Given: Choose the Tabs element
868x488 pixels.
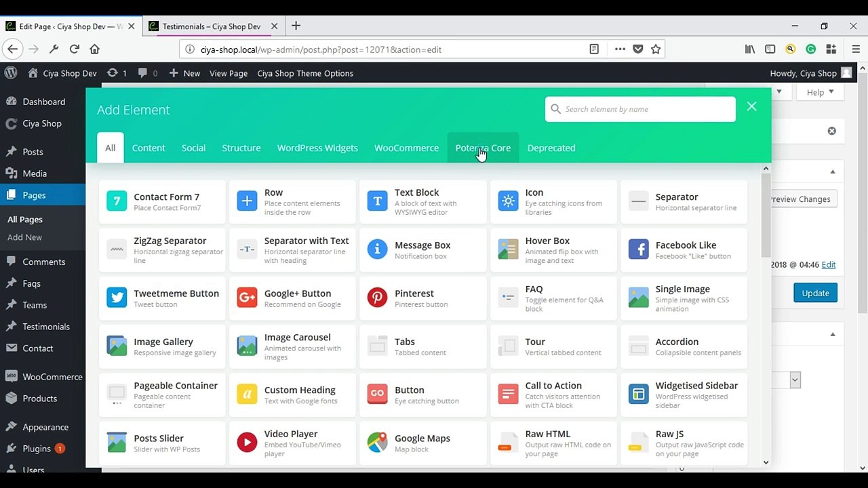Looking at the screenshot, I should pyautogui.click(x=422, y=346).
